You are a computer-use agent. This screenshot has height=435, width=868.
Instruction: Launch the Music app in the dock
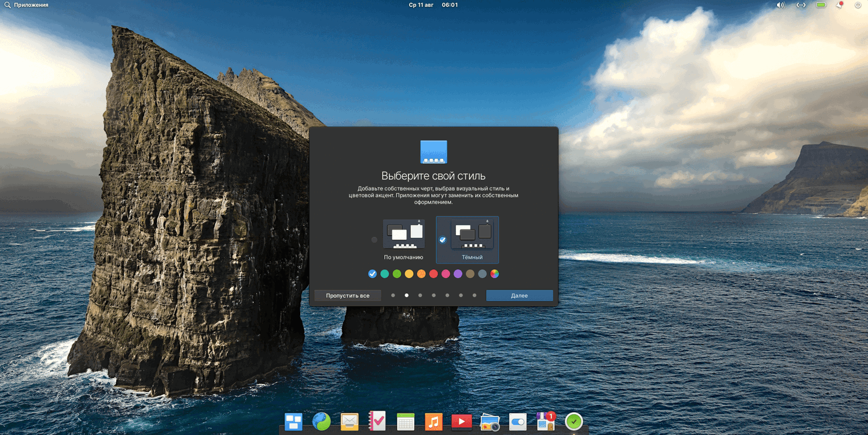click(433, 422)
